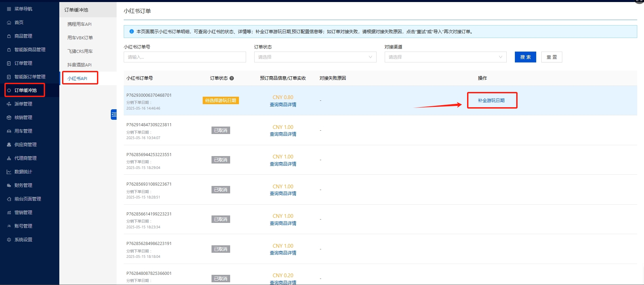
Task: Click 补全游玩日期 link
Action: point(491,100)
